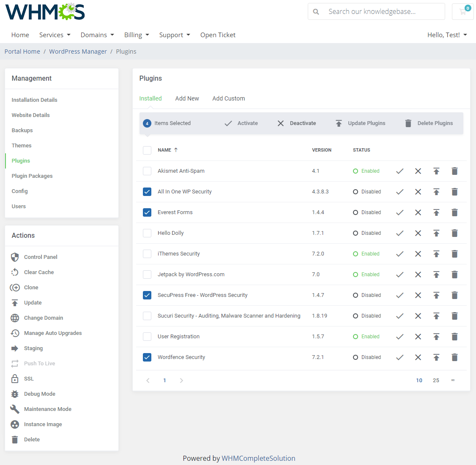Open the Billing dropdown menu
The width and height of the screenshot is (476, 465).
pos(137,35)
